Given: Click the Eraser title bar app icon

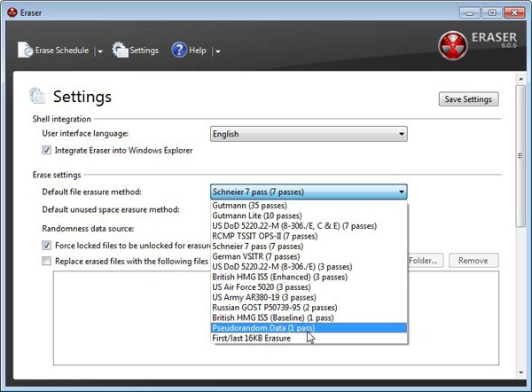Looking at the screenshot, I should pos(12,12).
